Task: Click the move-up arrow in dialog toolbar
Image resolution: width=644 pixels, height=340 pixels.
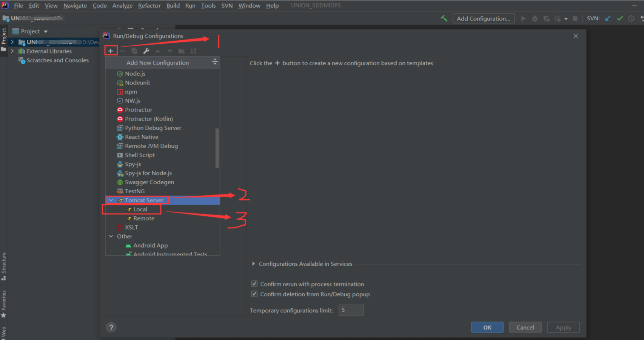Action: tap(158, 51)
